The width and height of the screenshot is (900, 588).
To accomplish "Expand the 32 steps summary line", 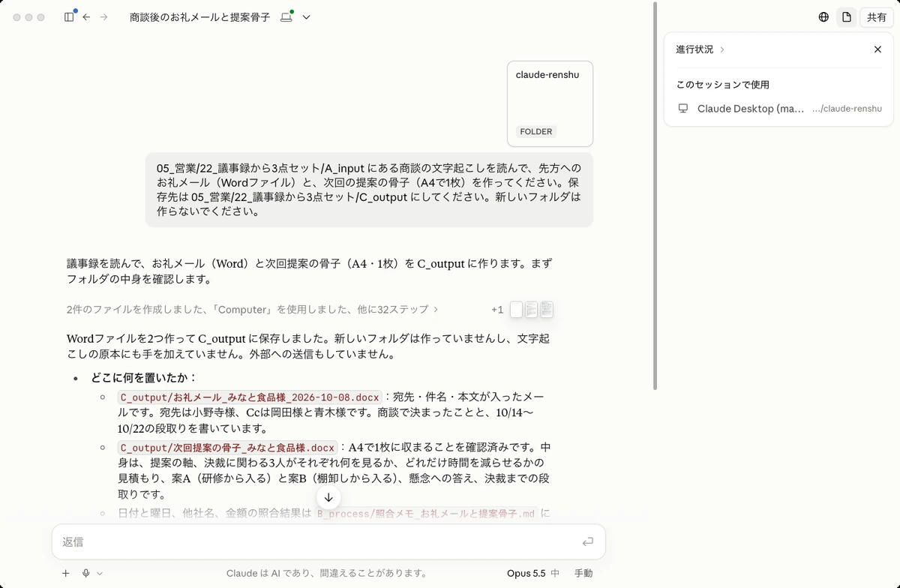I will [x=252, y=309].
